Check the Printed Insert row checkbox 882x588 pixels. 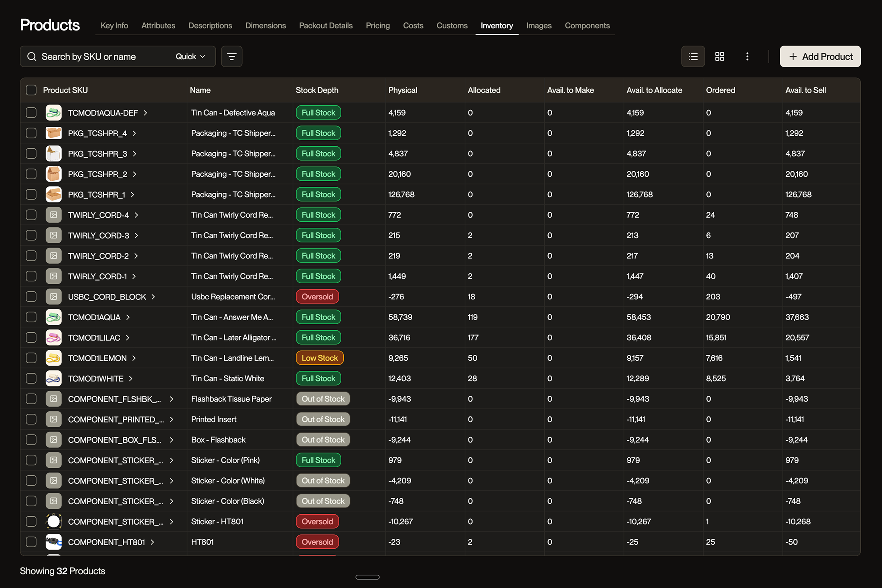tap(31, 419)
